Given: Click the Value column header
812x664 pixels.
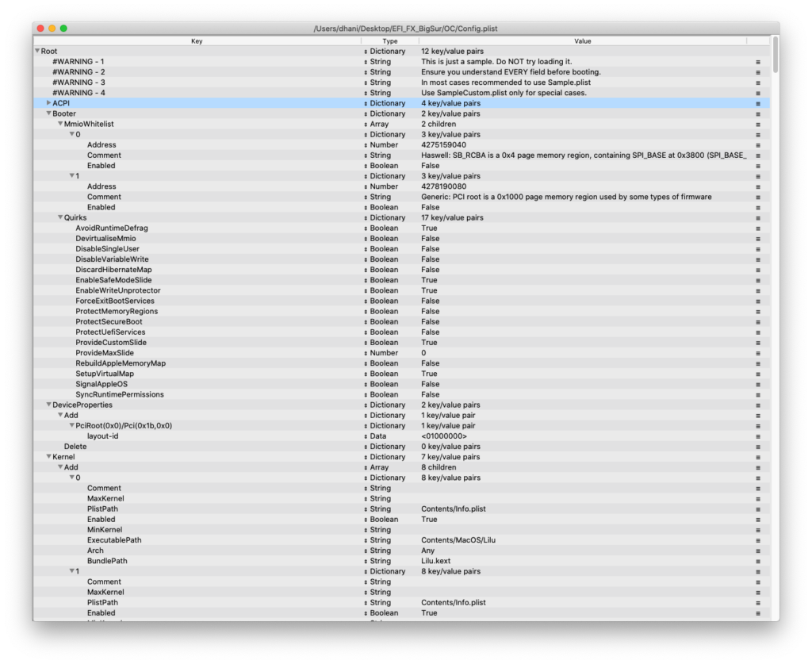Looking at the screenshot, I should (583, 41).
